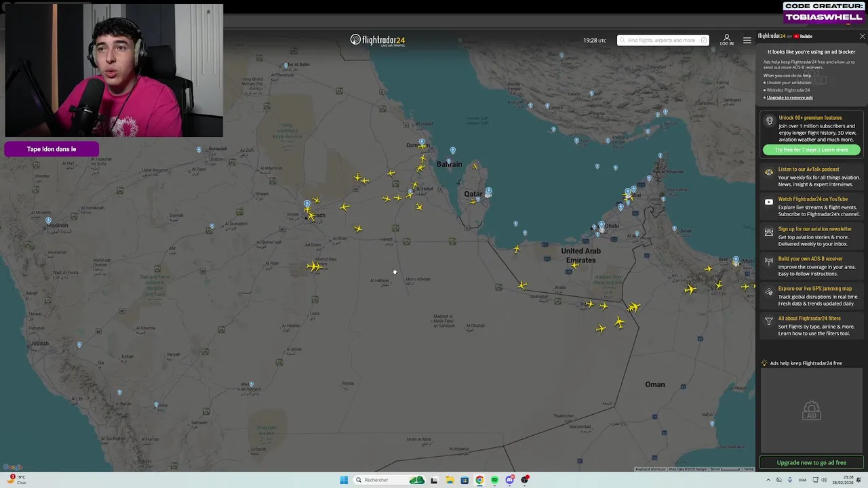Screen dimensions: 868x488
Task: Click the GPS jamming map icon
Action: coord(768,291)
